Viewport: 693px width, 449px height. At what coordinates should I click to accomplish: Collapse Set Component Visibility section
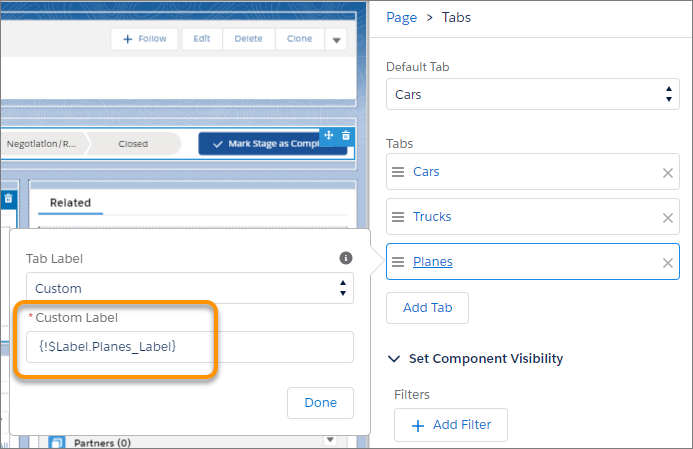tap(394, 359)
